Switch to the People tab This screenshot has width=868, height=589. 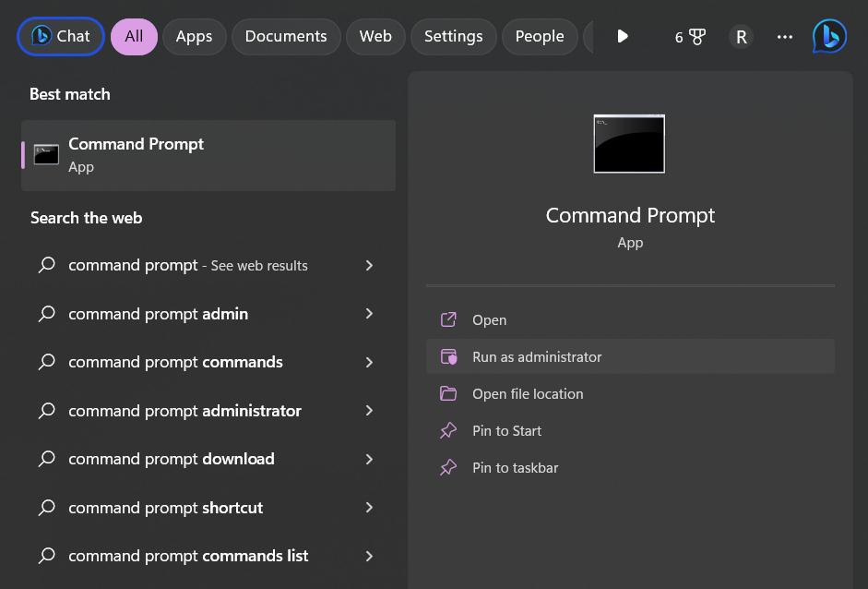[x=540, y=37]
